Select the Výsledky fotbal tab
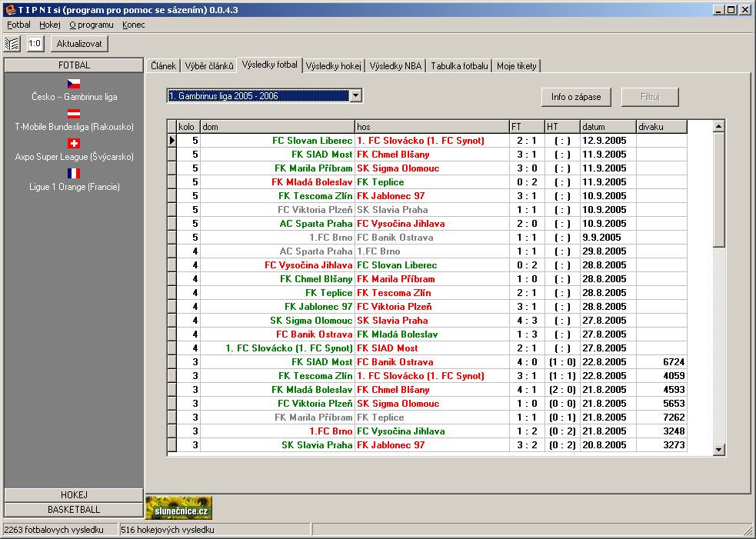Image resolution: width=756 pixels, height=539 pixels. click(269, 65)
